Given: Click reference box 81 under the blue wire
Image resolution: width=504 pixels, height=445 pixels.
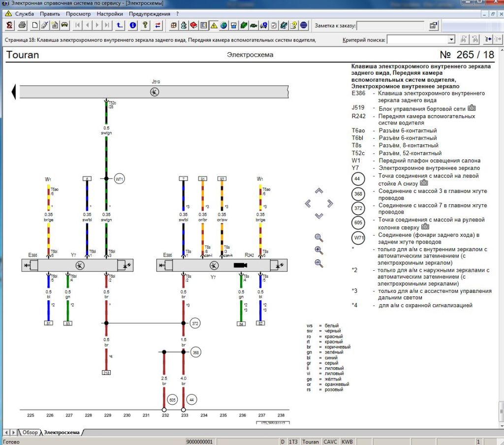Looking at the screenshot, I should [49, 323].
